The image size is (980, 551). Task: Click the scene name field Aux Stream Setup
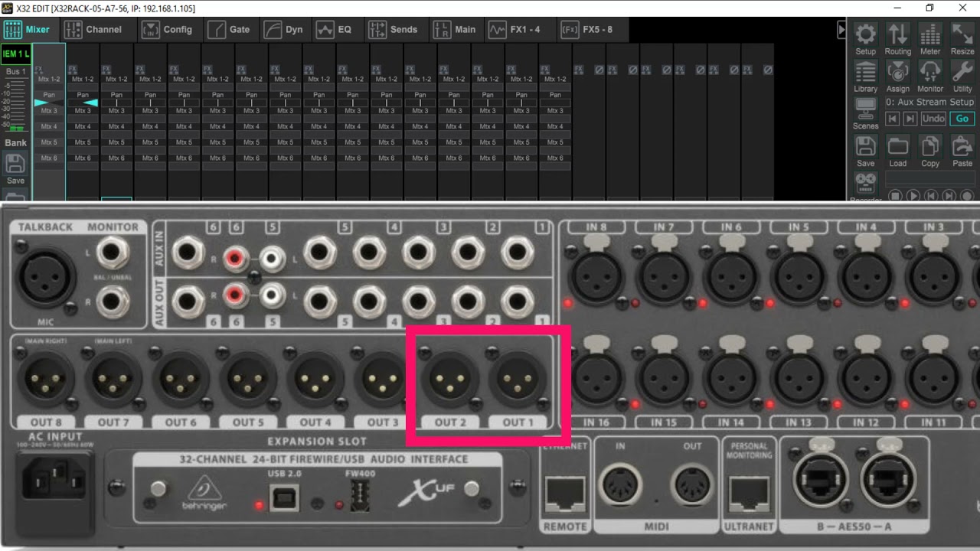pos(929,102)
